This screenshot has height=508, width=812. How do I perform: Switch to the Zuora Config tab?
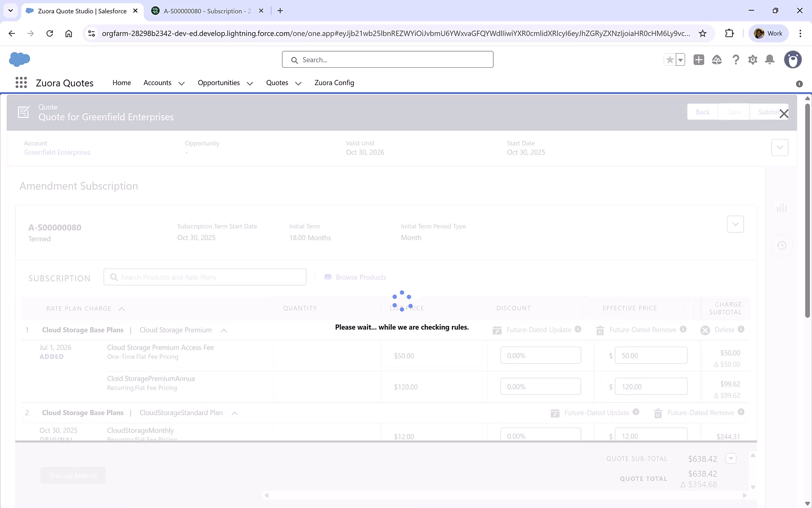coord(334,83)
